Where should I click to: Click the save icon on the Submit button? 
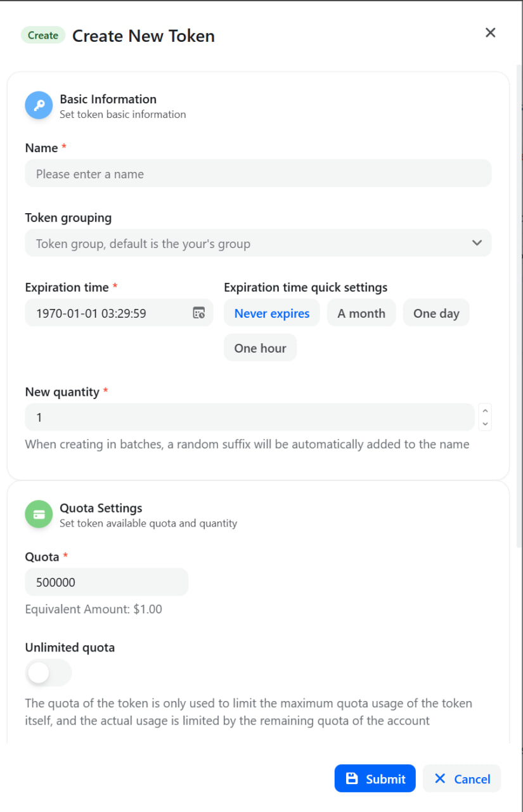(x=352, y=778)
